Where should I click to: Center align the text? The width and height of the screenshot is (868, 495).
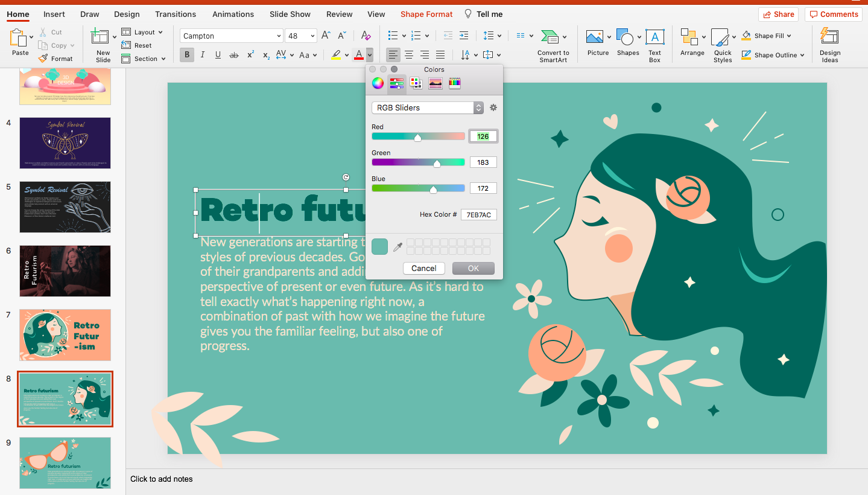pyautogui.click(x=409, y=55)
